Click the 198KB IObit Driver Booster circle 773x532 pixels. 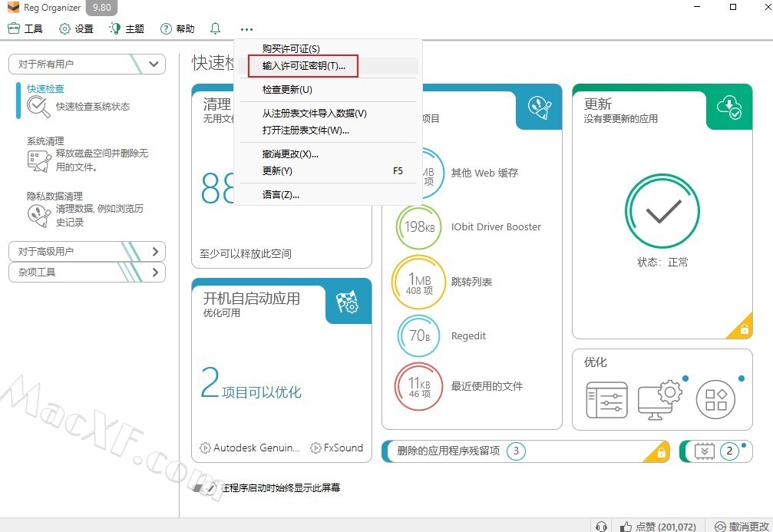coord(418,227)
